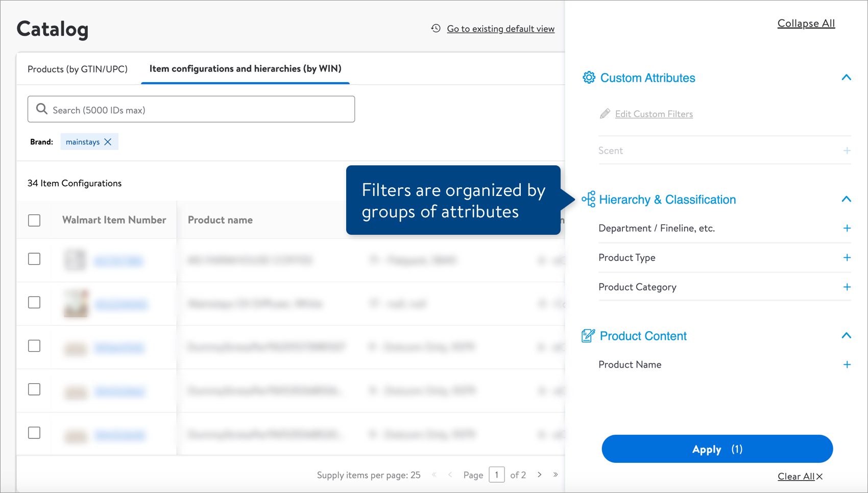868x493 pixels.
Task: Open the existing default view link
Action: coord(500,29)
